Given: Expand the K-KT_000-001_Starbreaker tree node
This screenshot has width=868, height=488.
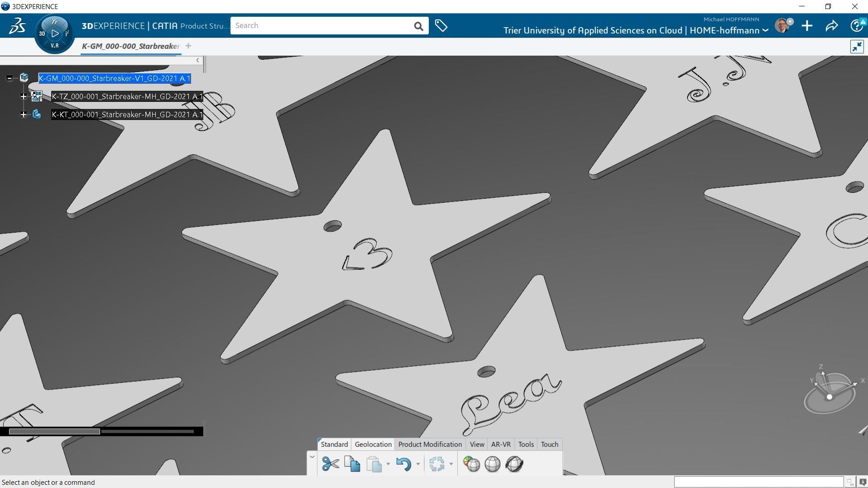Looking at the screenshot, I should (24, 115).
